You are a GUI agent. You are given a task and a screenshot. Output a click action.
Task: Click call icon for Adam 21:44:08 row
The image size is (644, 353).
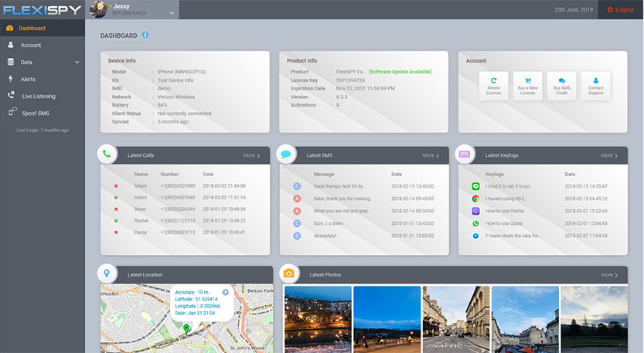(x=116, y=186)
